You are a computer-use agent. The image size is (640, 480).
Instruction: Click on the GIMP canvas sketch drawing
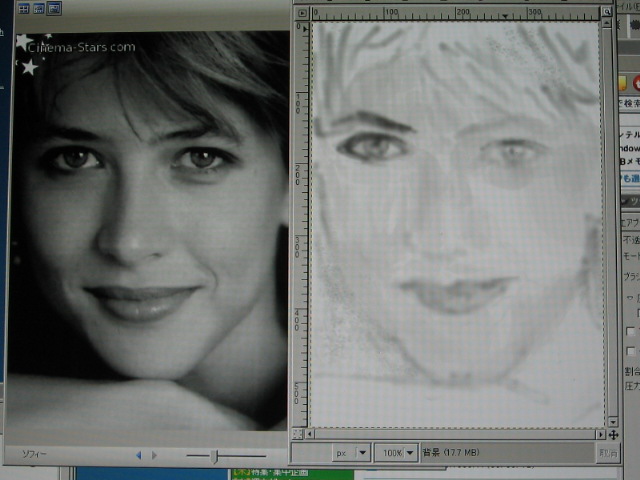(456, 224)
